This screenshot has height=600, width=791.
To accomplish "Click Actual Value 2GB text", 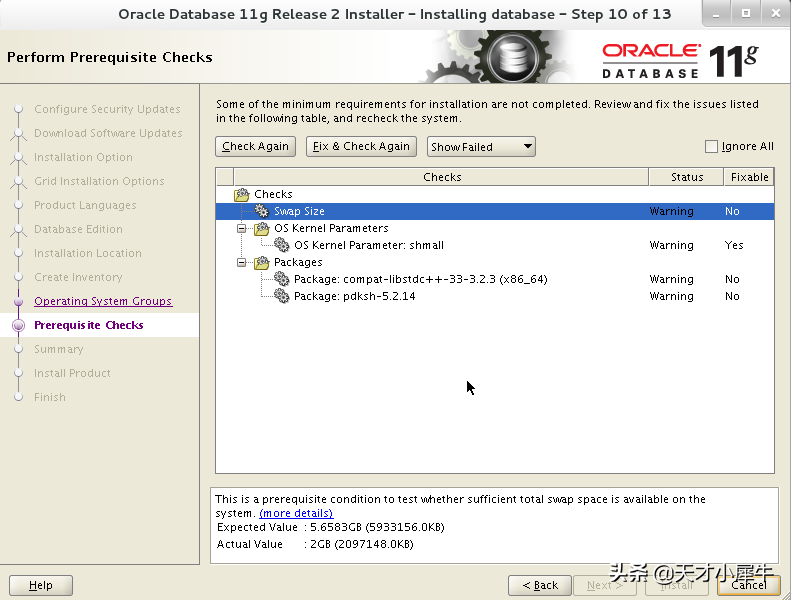I will (315, 544).
